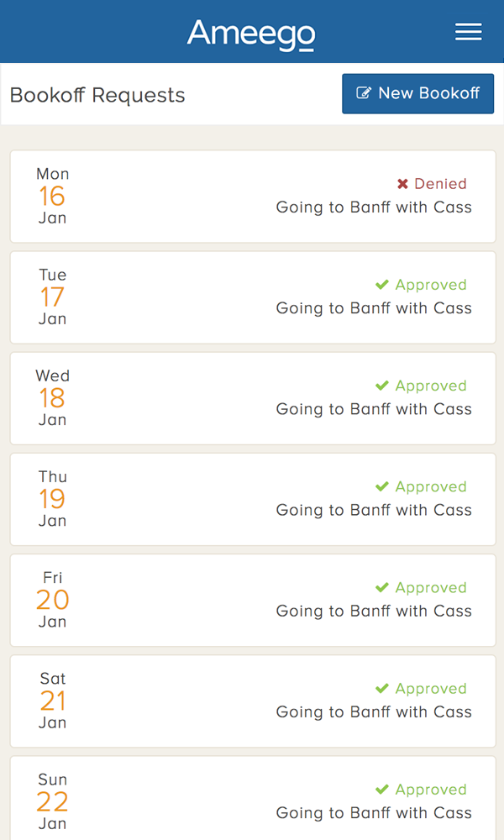Click the green checkmark for Wed 18 Jan
504x840 pixels.
pyautogui.click(x=382, y=386)
